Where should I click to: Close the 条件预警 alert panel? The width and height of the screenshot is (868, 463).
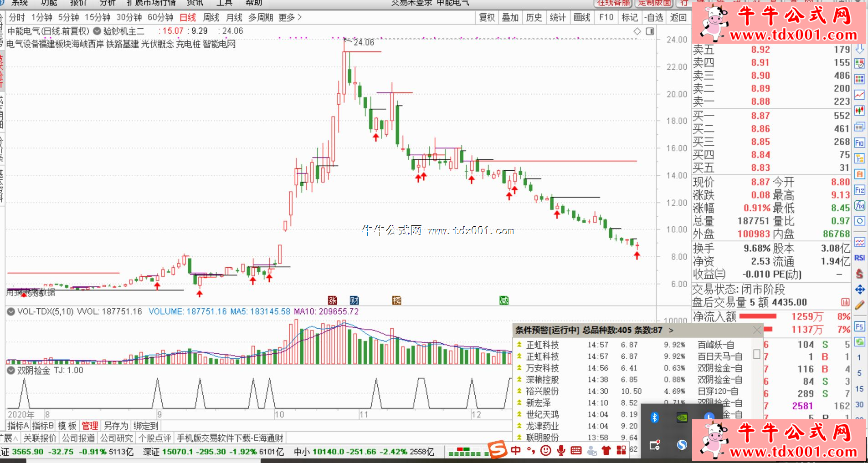757,330
